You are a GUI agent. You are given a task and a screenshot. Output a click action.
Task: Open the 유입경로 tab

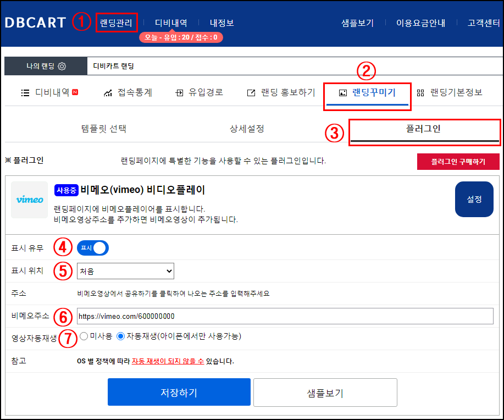coord(199,92)
